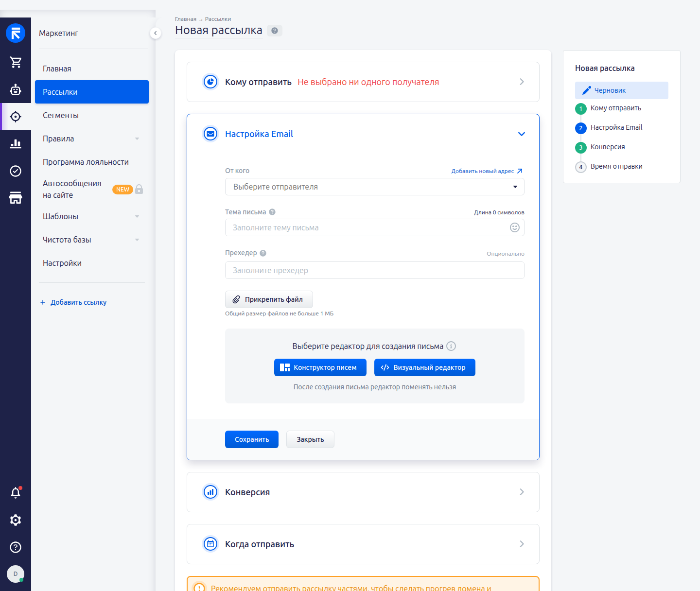Focus the Тема письма input field
This screenshot has width=700, height=591.
pyautogui.click(x=374, y=227)
